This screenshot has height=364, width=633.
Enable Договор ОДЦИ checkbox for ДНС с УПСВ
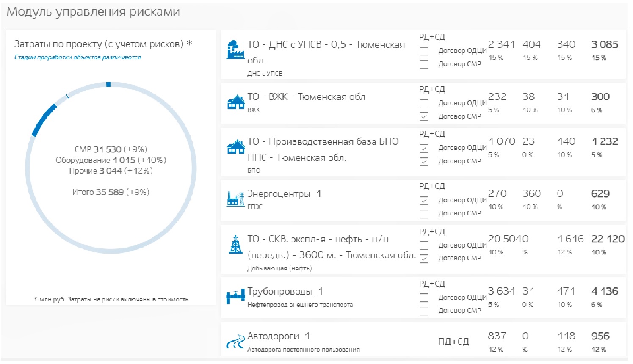click(424, 52)
